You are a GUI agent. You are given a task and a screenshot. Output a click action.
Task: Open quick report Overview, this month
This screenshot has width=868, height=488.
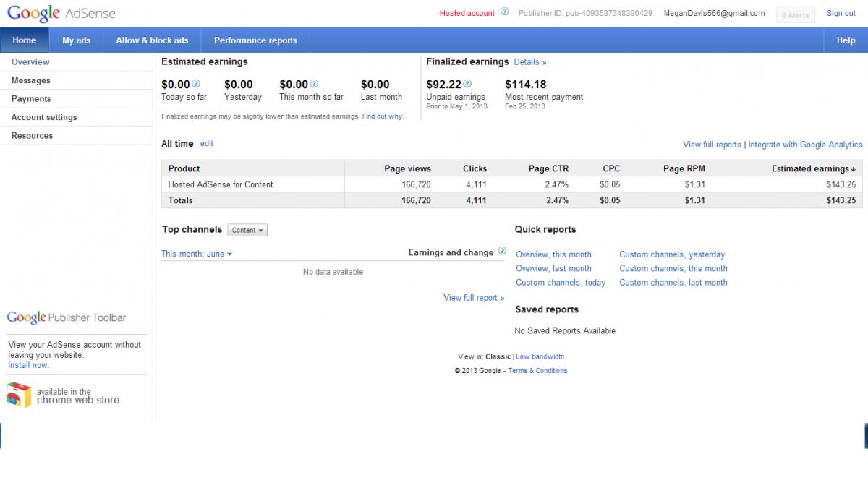pyautogui.click(x=553, y=254)
